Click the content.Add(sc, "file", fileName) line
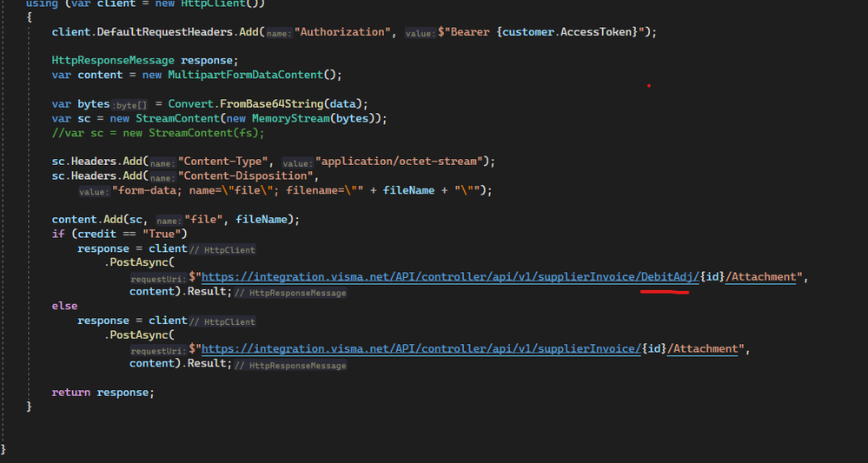This screenshot has height=463, width=868. pyautogui.click(x=176, y=220)
